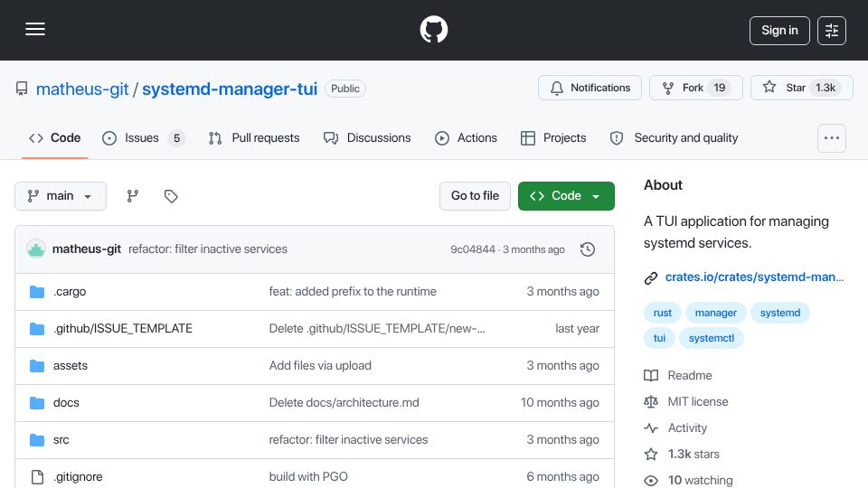868x488 pixels.
Task: Click the Sign in button
Action: pos(779,31)
